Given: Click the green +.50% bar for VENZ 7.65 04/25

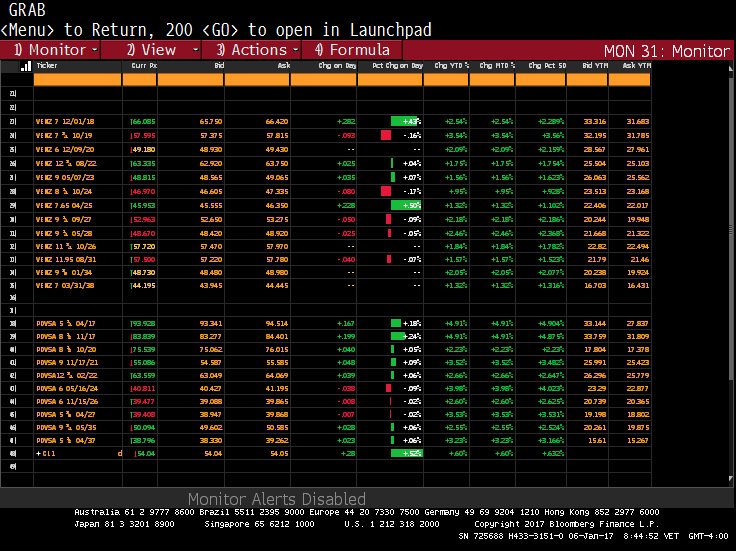Looking at the screenshot, I should [x=406, y=206].
